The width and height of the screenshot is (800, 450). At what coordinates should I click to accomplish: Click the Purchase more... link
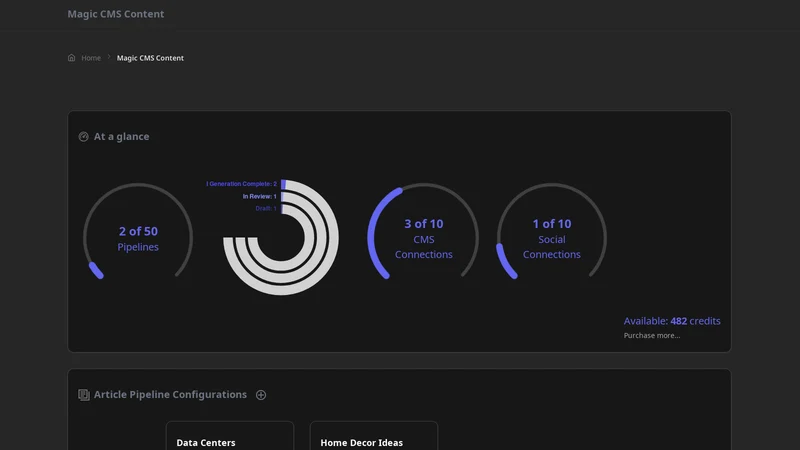pos(652,335)
